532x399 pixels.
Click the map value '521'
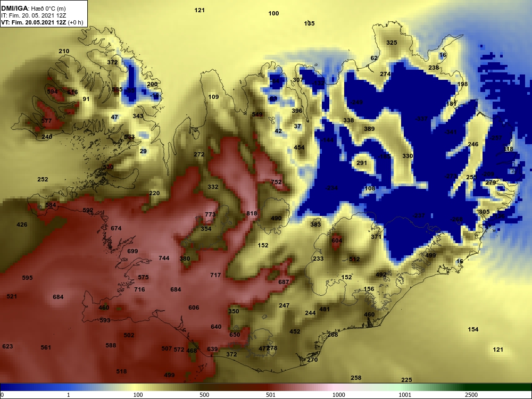12,296
